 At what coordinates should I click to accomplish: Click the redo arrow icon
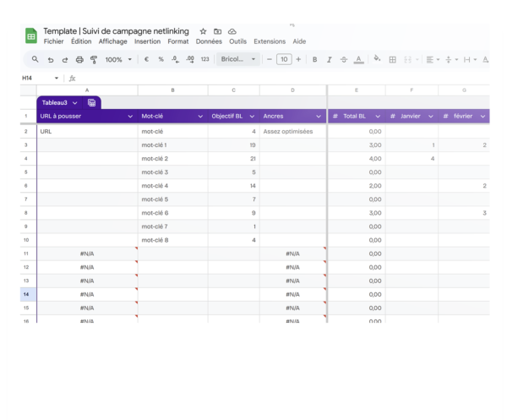point(65,60)
